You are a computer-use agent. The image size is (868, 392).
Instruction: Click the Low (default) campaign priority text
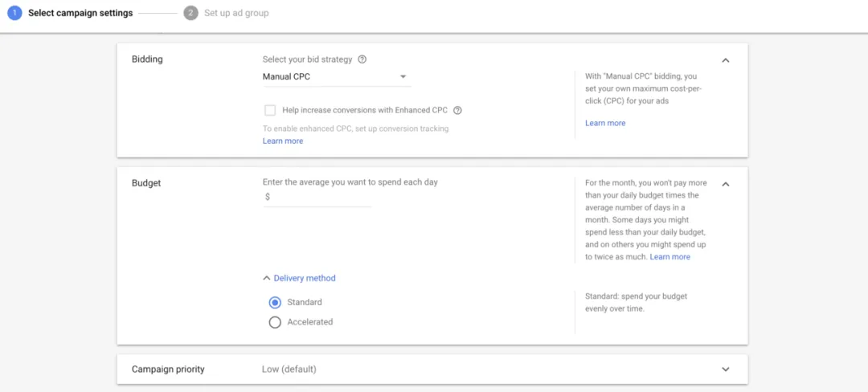(x=289, y=369)
